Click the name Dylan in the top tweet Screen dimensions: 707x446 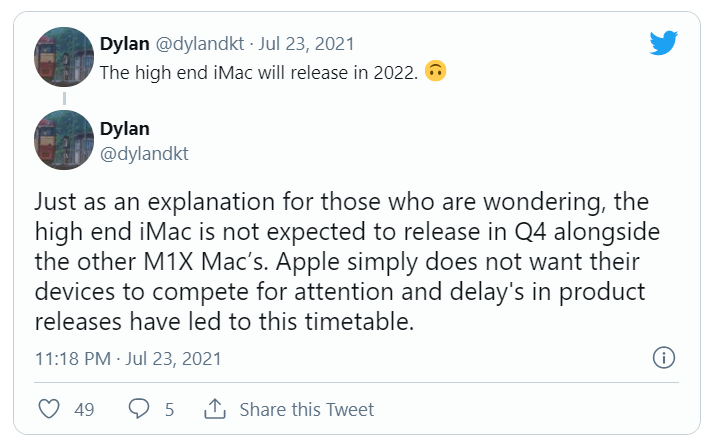pyautogui.click(x=124, y=44)
